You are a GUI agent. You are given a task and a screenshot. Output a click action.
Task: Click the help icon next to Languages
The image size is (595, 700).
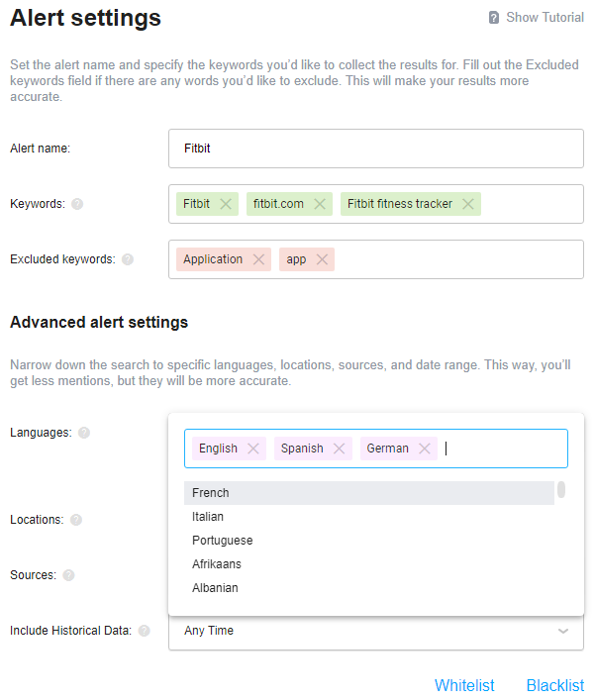click(84, 433)
